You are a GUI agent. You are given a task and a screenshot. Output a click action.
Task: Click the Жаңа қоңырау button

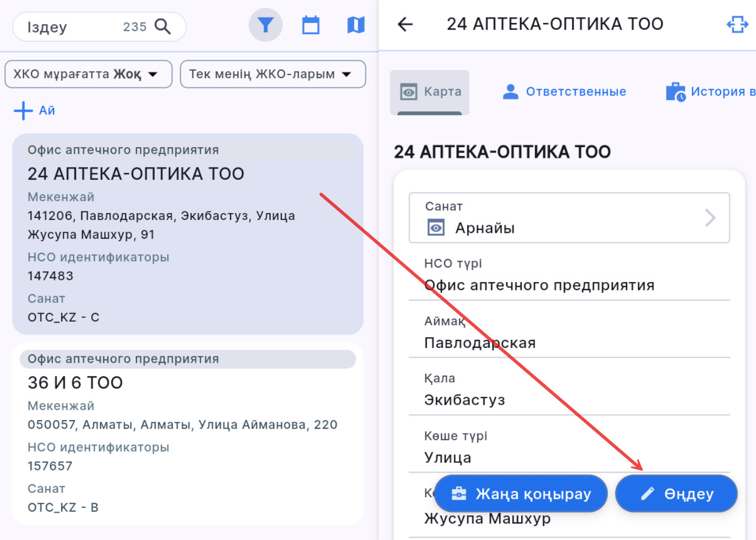tap(521, 493)
